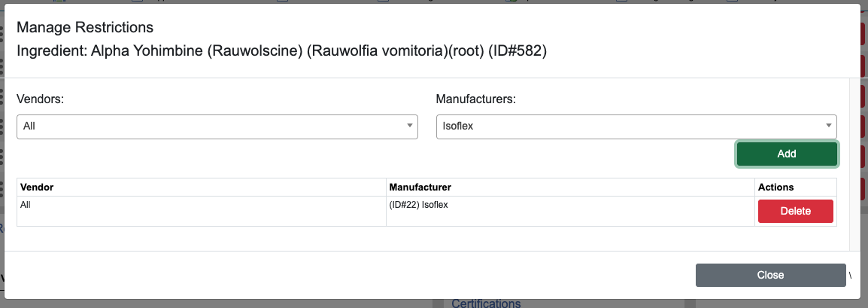Viewport: 868px width, 308px height.
Task: Click the Ingredient Alpha Yohimbine heading
Action: coord(281,52)
